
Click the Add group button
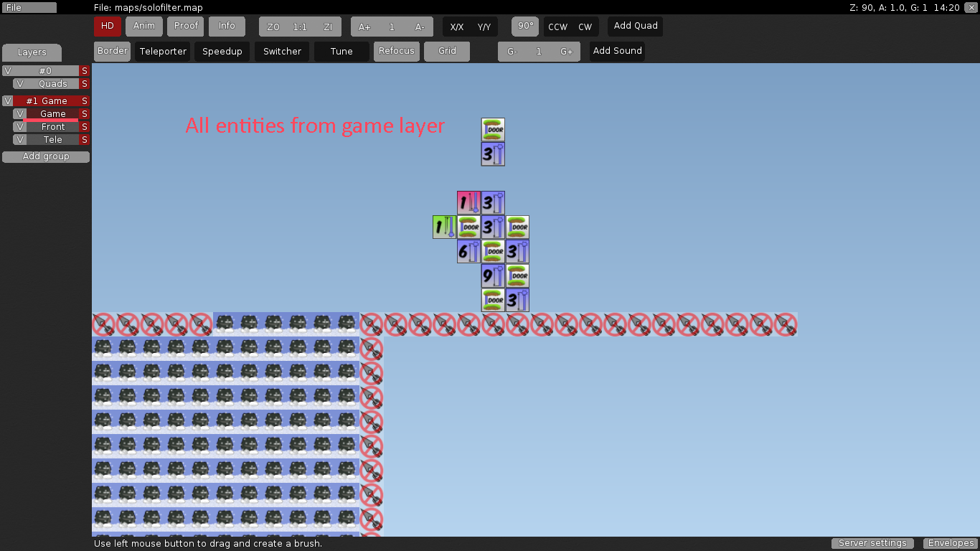[x=46, y=156]
